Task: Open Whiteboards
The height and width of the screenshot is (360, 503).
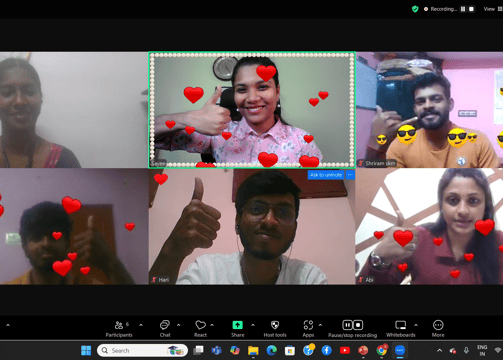Action: pyautogui.click(x=401, y=329)
